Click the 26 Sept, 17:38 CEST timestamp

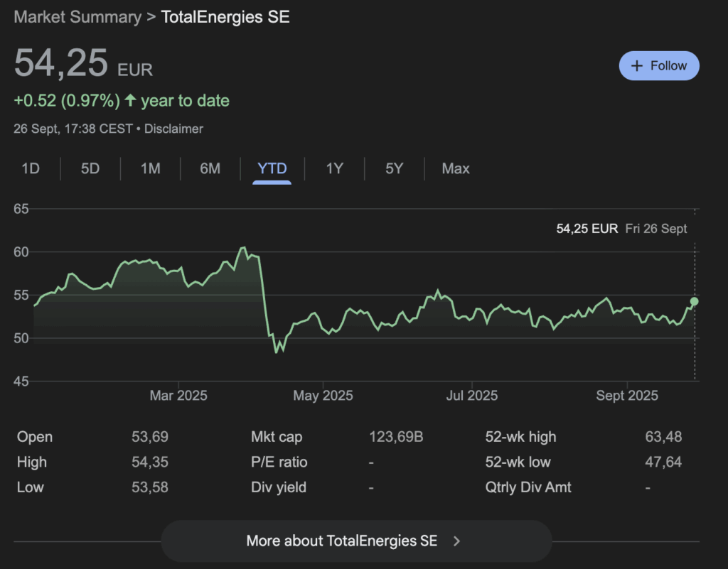click(x=73, y=129)
